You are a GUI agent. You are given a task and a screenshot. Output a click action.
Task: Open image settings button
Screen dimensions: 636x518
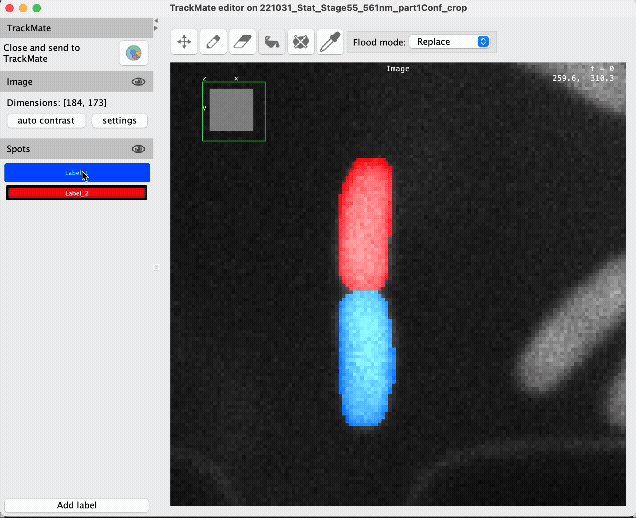click(119, 121)
